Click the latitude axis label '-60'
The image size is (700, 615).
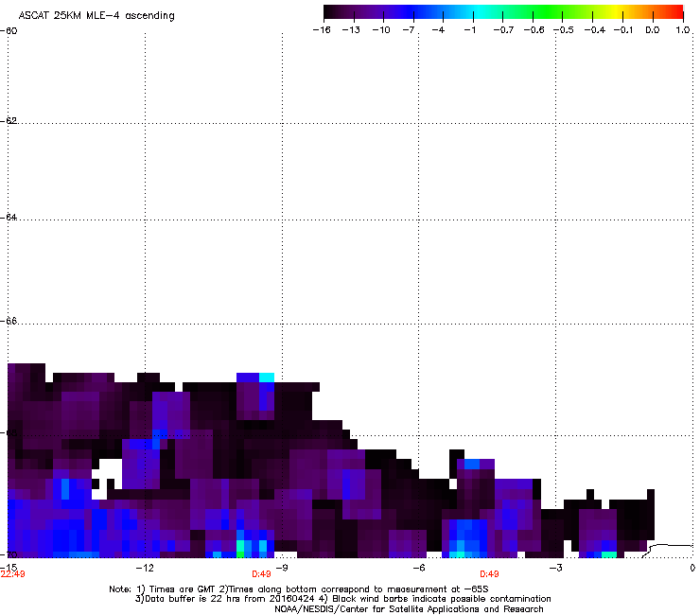click(x=9, y=31)
